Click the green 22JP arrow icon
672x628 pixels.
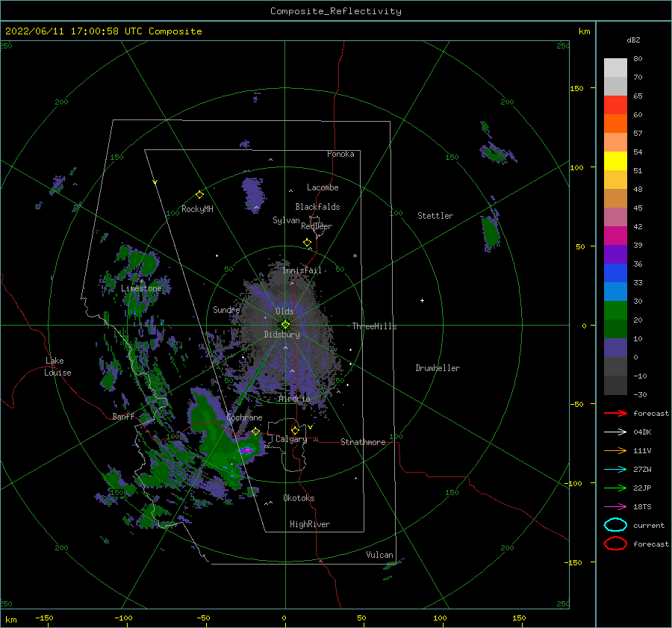(x=615, y=488)
